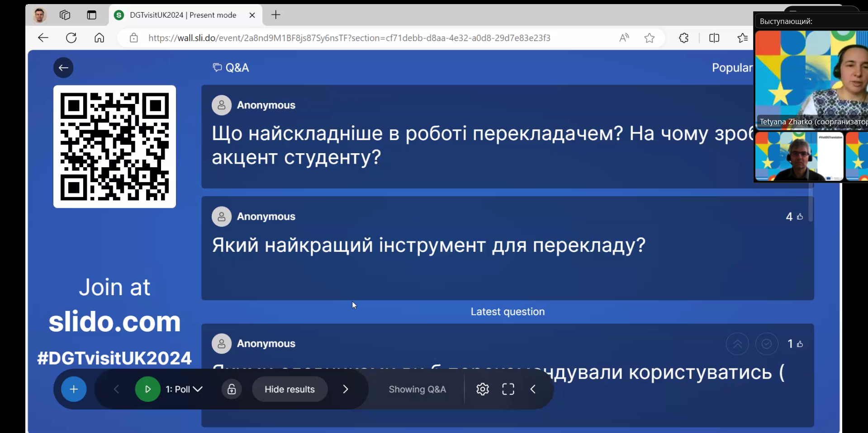Open browser extensions puzzle icon
Screen dimensions: 868x433
tap(684, 38)
